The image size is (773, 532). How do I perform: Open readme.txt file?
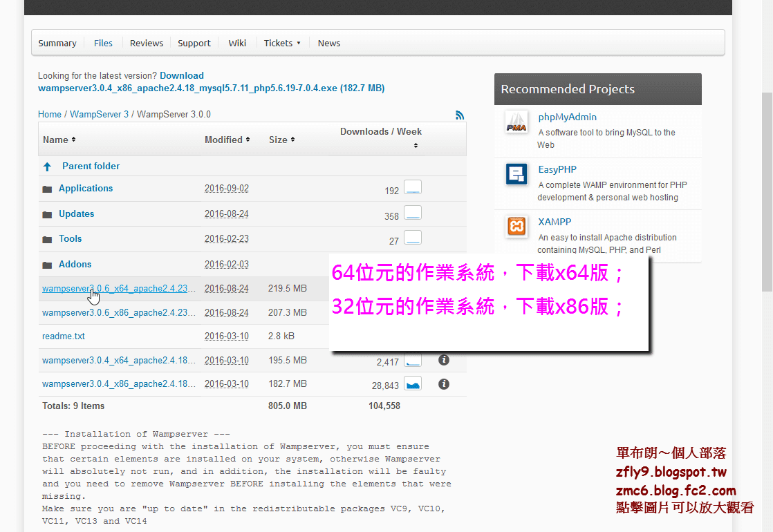pos(64,336)
